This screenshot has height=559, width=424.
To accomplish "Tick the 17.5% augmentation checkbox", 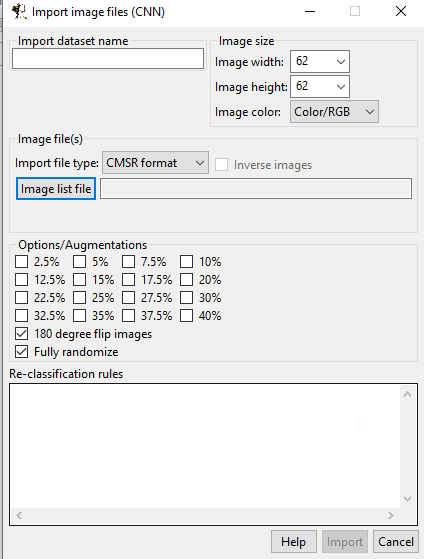I will coord(128,280).
